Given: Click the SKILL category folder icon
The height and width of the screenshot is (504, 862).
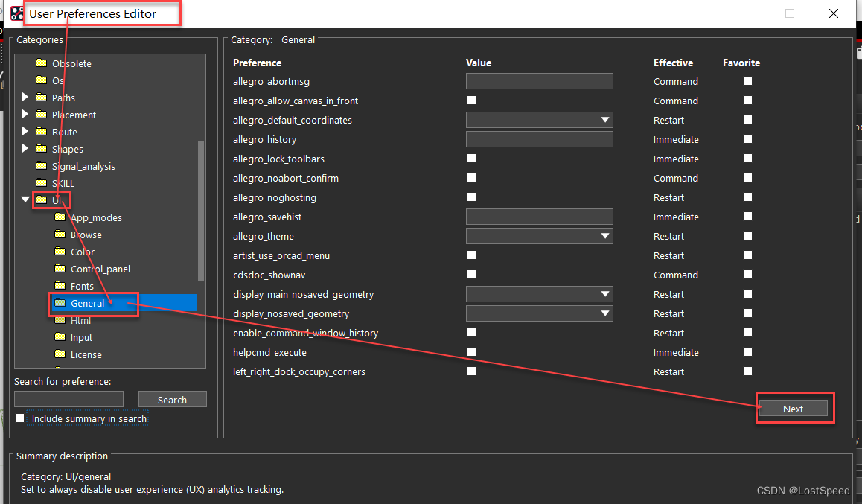Looking at the screenshot, I should click(41, 184).
